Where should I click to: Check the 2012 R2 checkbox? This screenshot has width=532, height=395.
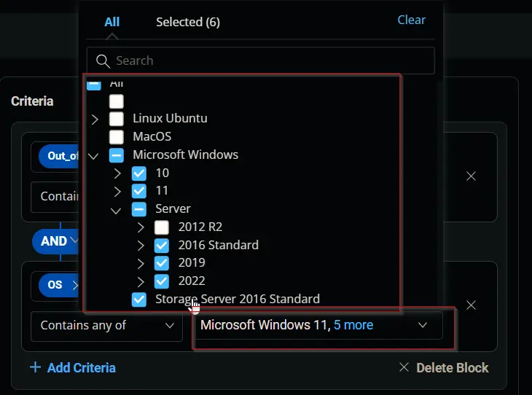click(x=162, y=227)
